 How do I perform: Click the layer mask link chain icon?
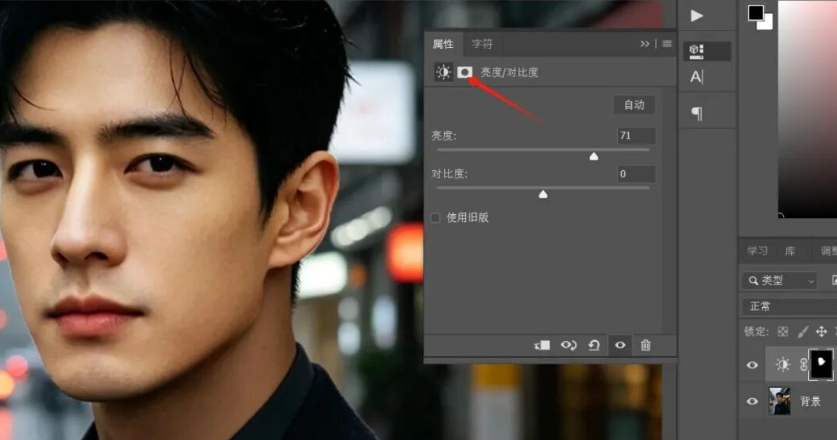[803, 364]
